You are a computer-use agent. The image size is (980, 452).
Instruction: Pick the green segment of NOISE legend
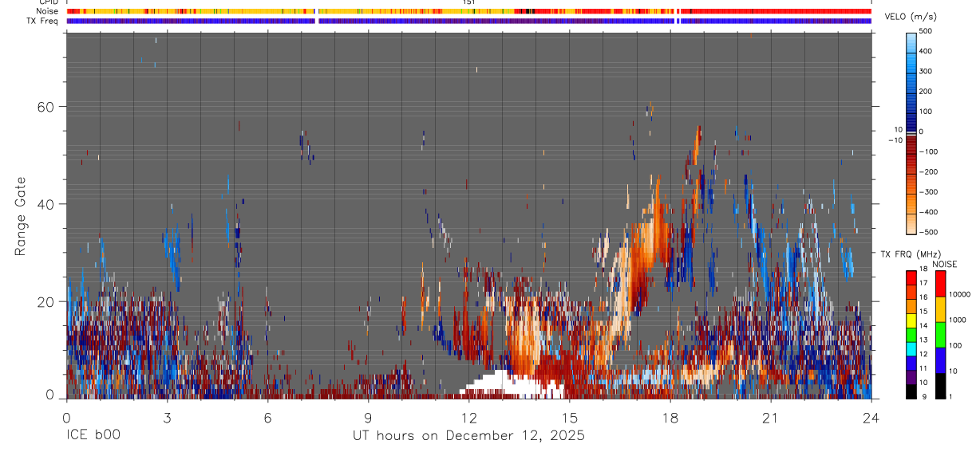click(941, 335)
